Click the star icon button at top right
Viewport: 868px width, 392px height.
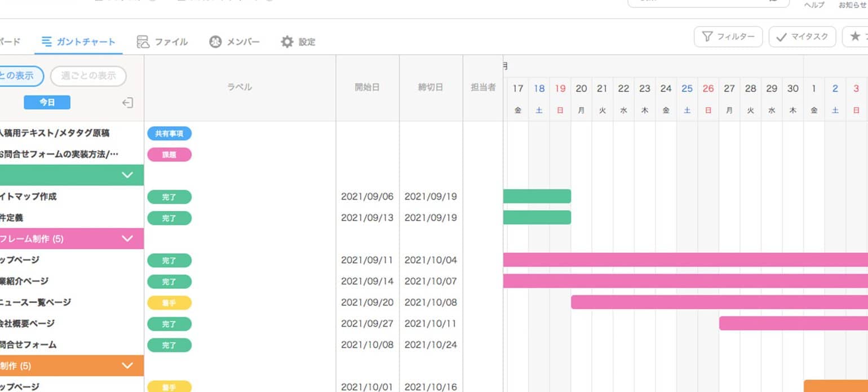(855, 37)
